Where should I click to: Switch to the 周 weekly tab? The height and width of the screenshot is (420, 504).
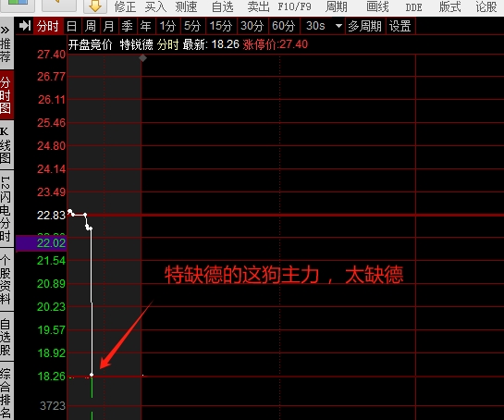(x=91, y=26)
